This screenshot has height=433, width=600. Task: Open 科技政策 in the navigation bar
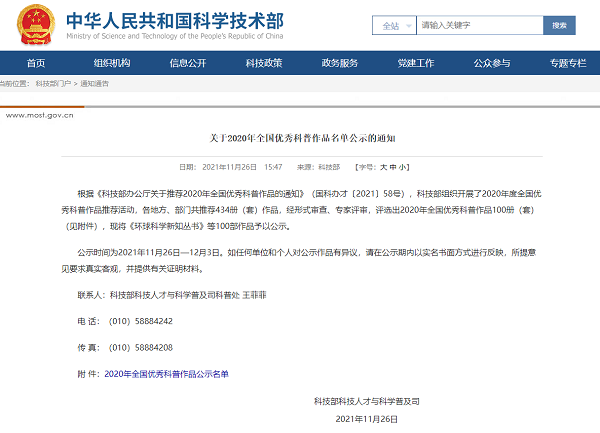[264, 63]
